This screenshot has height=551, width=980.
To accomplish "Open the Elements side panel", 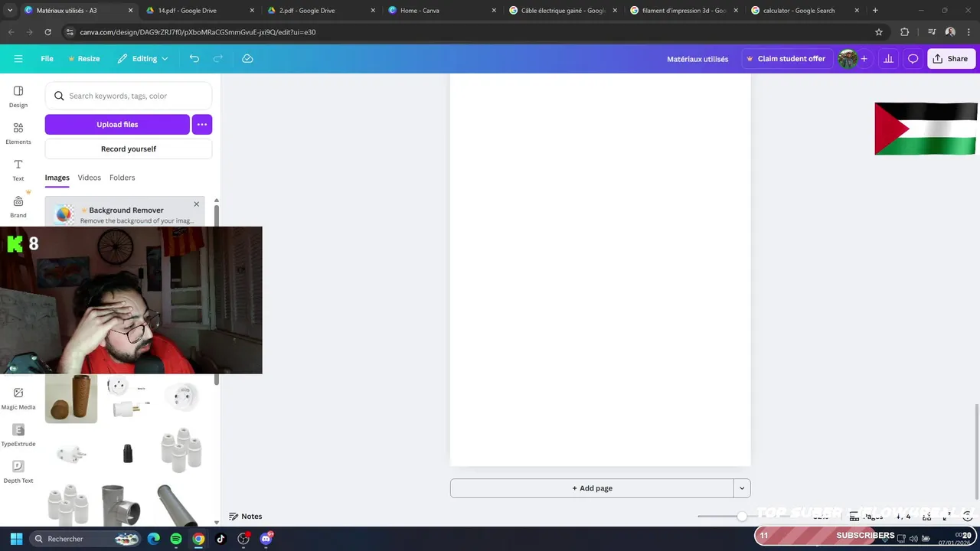I will (x=18, y=133).
